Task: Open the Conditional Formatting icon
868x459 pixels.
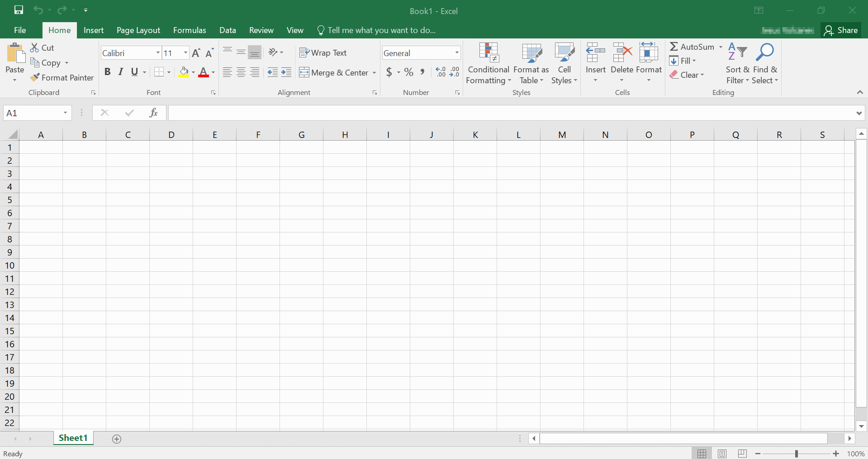Action: (x=489, y=53)
